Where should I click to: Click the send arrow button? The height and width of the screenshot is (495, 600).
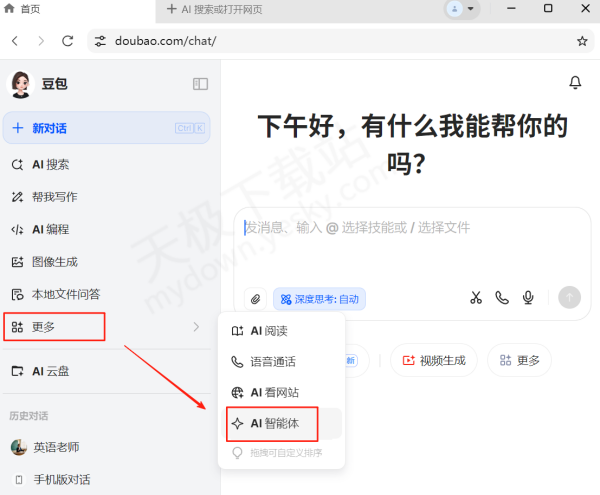point(569,297)
